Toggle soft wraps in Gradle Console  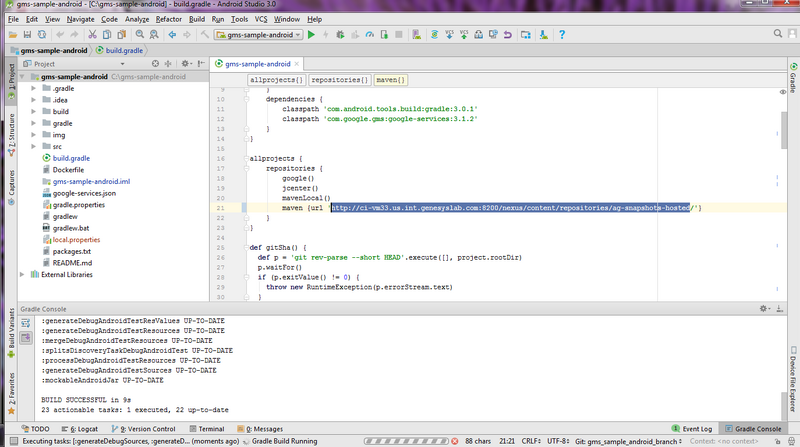(26, 324)
